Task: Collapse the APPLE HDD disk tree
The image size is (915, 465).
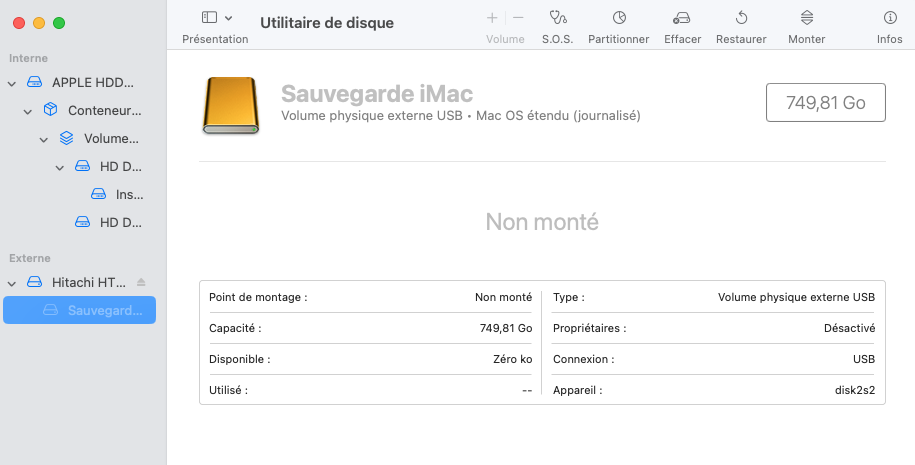Action: 12,83
